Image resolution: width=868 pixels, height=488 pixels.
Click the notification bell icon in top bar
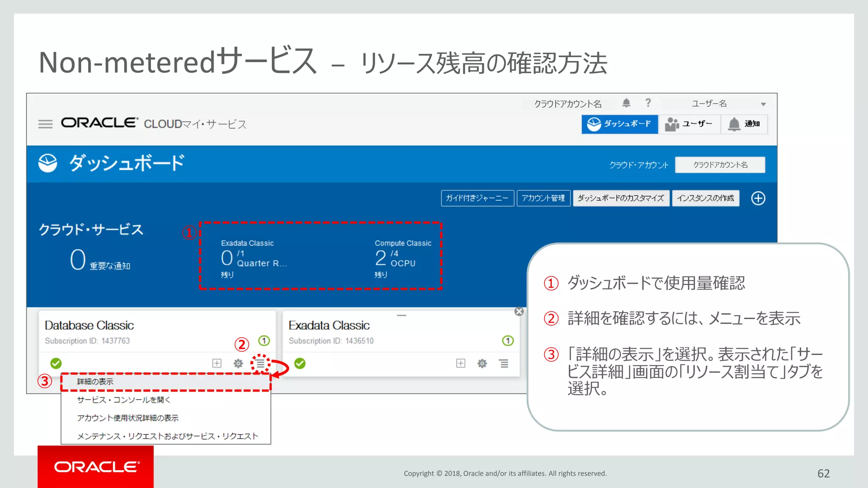tap(626, 103)
